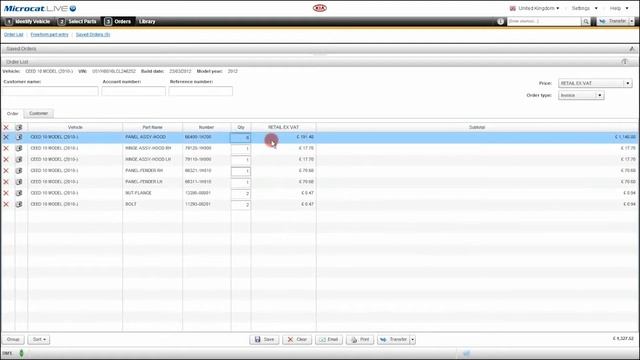
Task: Click the info icon on Order List bar
Action: click(624, 62)
